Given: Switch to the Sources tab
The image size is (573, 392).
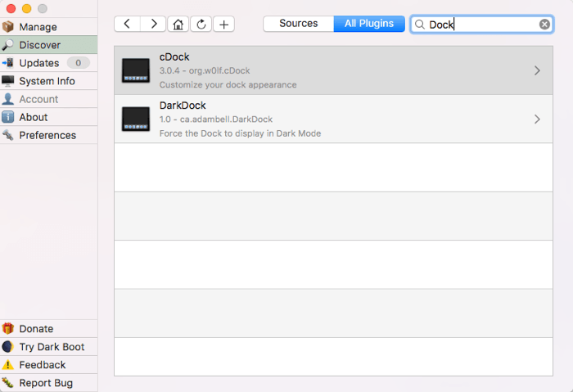Looking at the screenshot, I should pyautogui.click(x=298, y=24).
